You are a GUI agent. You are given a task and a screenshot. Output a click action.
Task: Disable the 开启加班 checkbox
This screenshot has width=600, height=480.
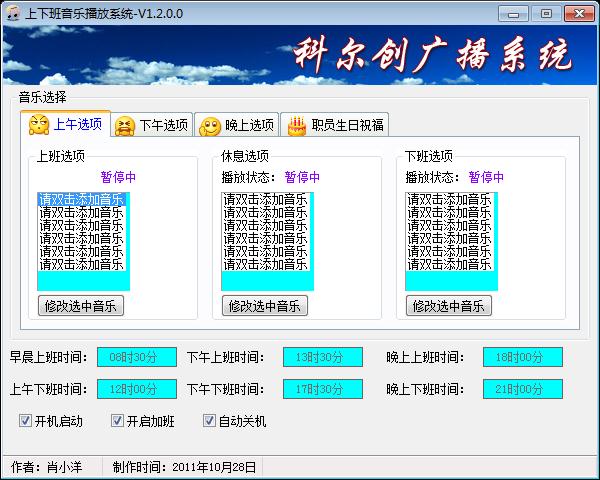pyautogui.click(x=117, y=421)
